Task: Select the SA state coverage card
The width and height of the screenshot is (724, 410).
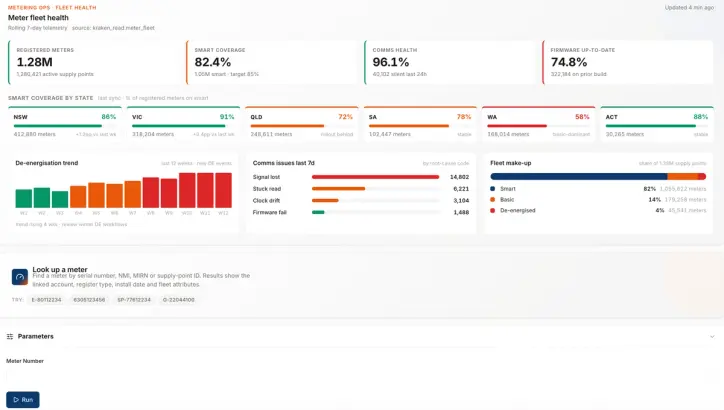Action: 420,124
